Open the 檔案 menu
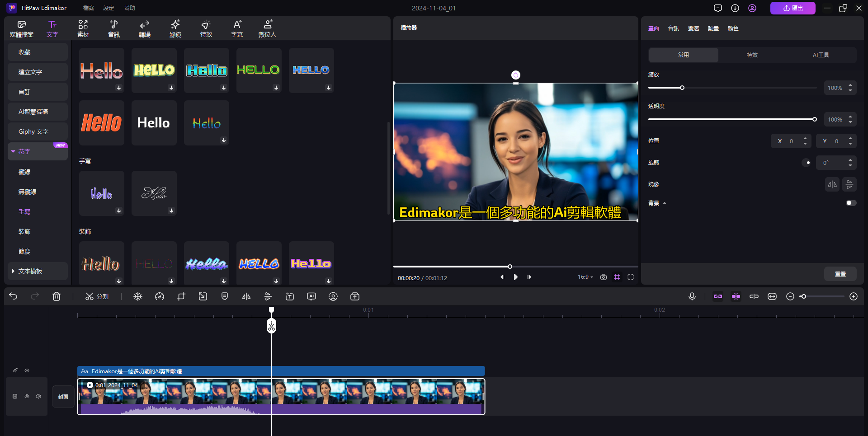This screenshot has width=868, height=436. point(89,8)
